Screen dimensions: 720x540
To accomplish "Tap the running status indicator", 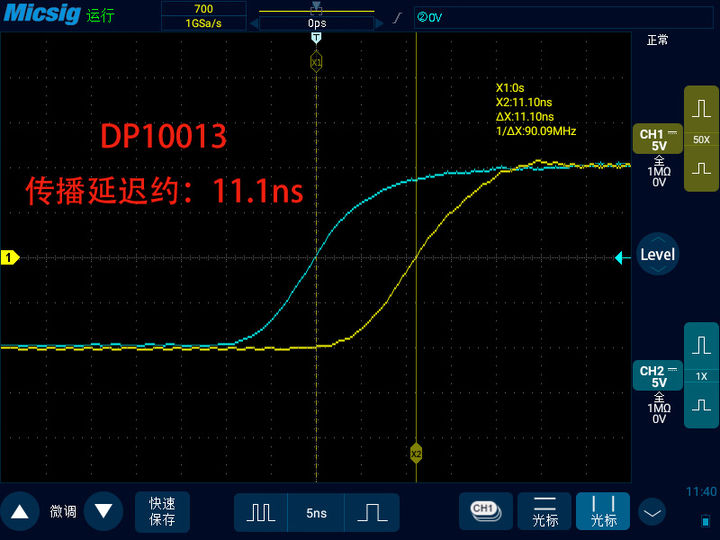I will 100,16.
